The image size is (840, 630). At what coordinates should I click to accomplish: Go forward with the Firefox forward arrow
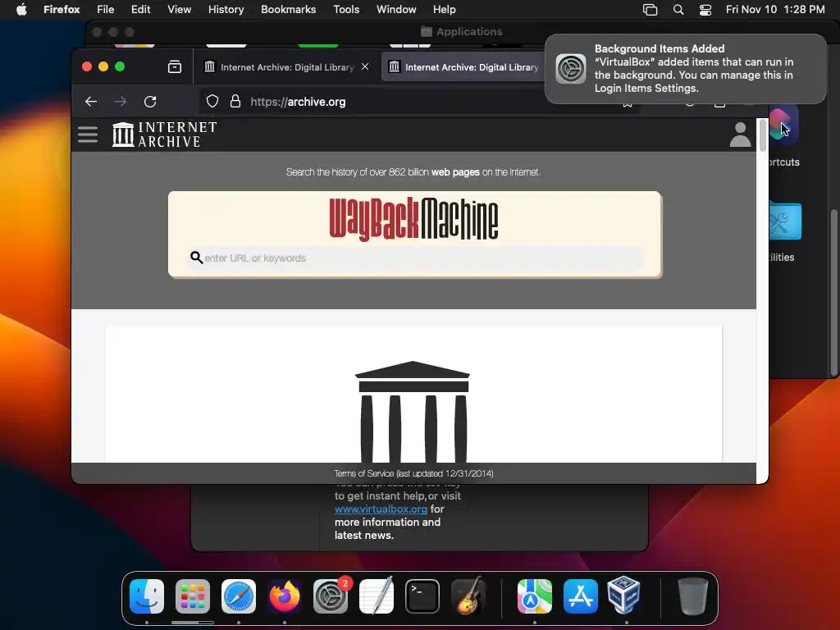click(121, 101)
